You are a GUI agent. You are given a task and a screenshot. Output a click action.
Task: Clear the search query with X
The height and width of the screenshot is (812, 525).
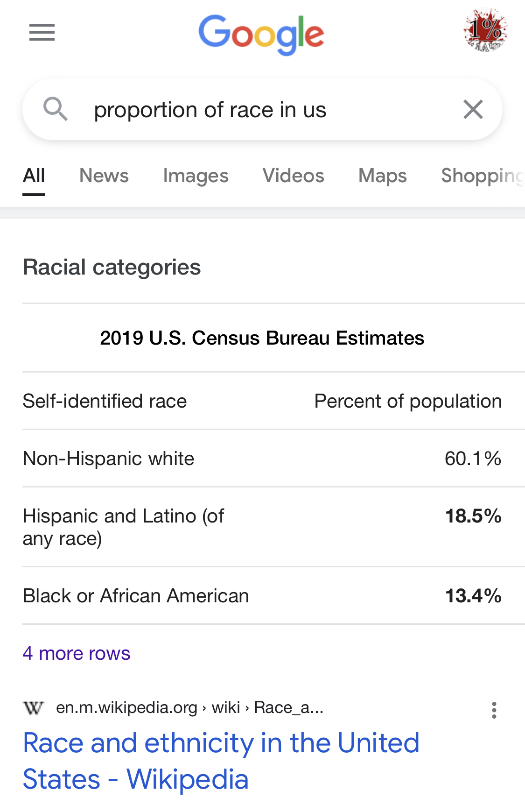pyautogui.click(x=473, y=110)
